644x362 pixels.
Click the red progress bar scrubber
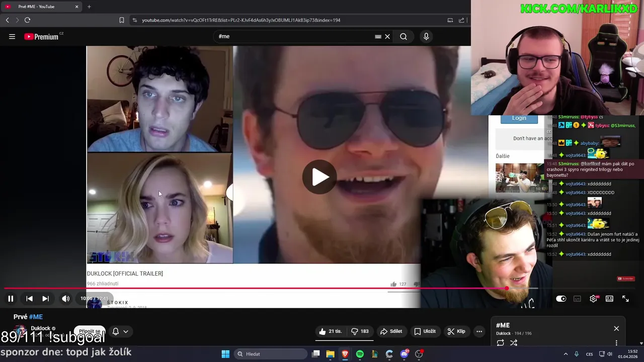click(507, 289)
